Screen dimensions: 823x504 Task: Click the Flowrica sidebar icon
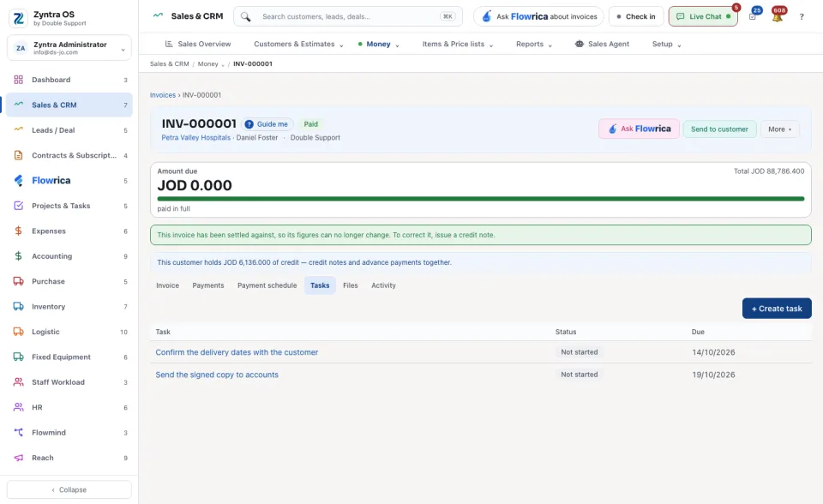(x=18, y=181)
